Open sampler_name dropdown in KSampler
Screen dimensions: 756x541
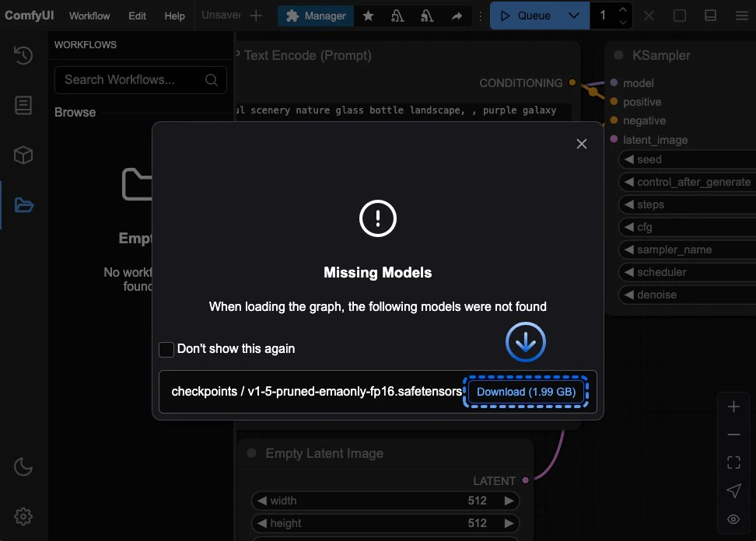687,250
